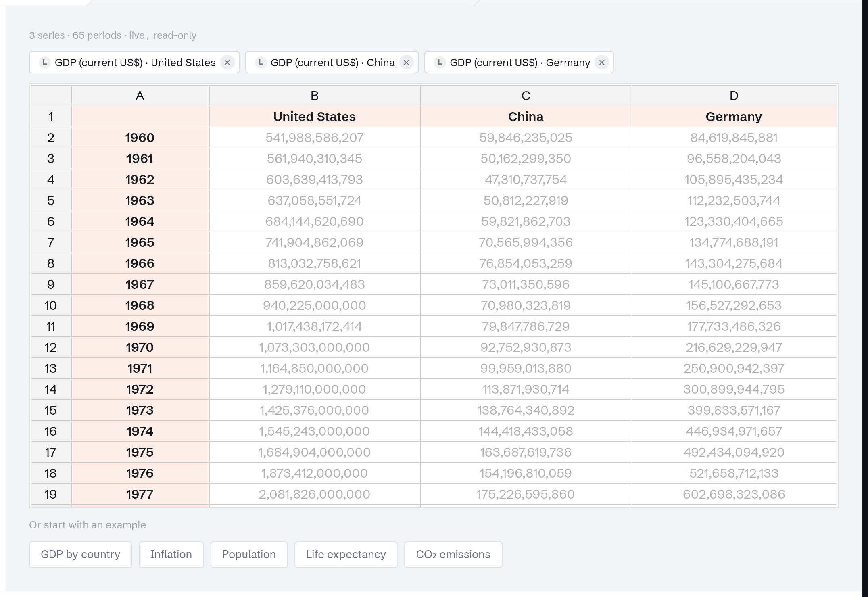The width and height of the screenshot is (868, 597).
Task: Click the GDP (current US$) · Germany chip label
Action: click(x=520, y=63)
